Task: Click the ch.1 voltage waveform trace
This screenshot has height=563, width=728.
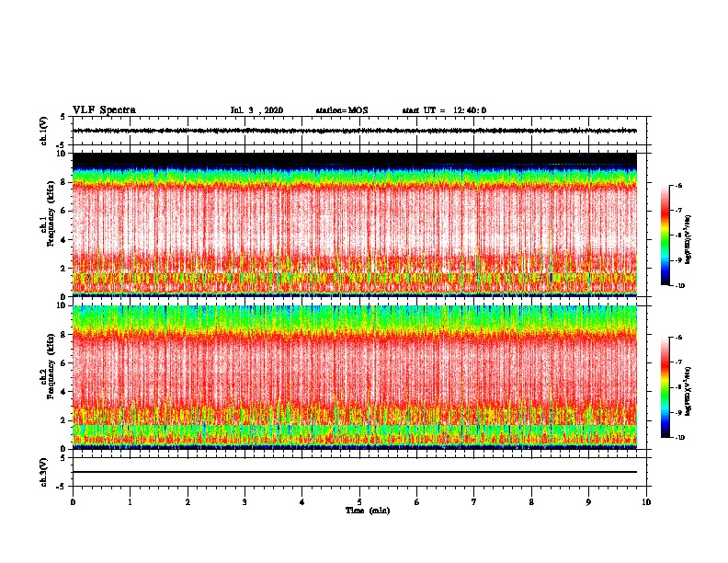Action: pyautogui.click(x=355, y=131)
